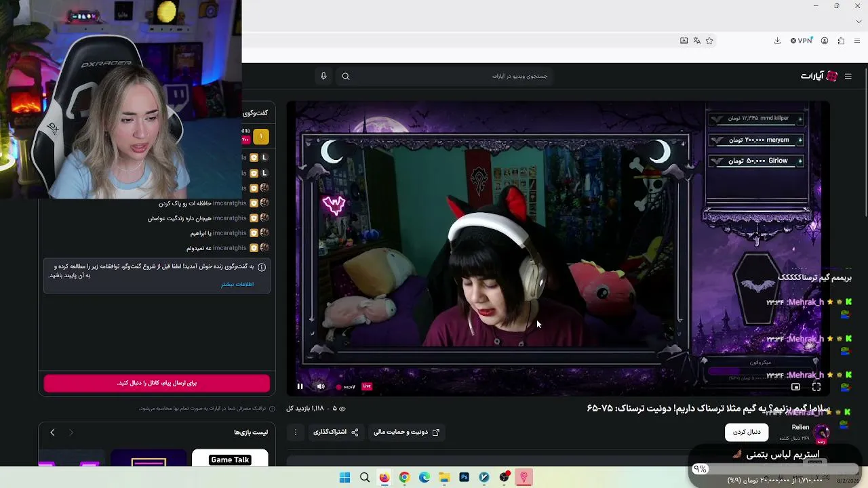Open File Explorer from the taskbar
The image size is (868, 488).
pos(444,477)
